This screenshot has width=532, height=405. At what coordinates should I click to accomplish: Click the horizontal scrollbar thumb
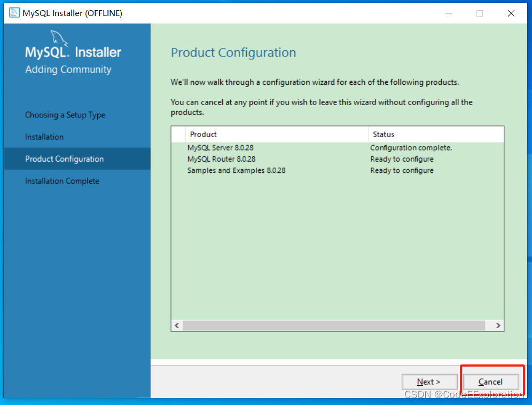tap(334, 325)
